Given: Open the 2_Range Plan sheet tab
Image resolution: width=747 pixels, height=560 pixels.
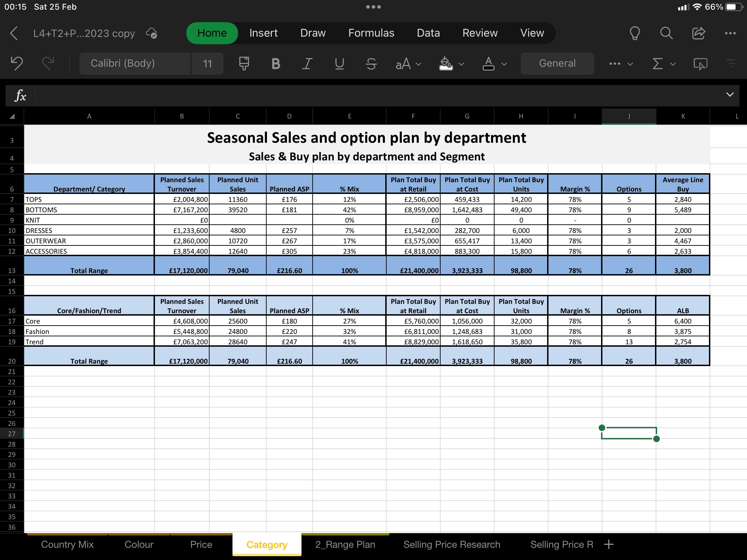Looking at the screenshot, I should tap(345, 544).
